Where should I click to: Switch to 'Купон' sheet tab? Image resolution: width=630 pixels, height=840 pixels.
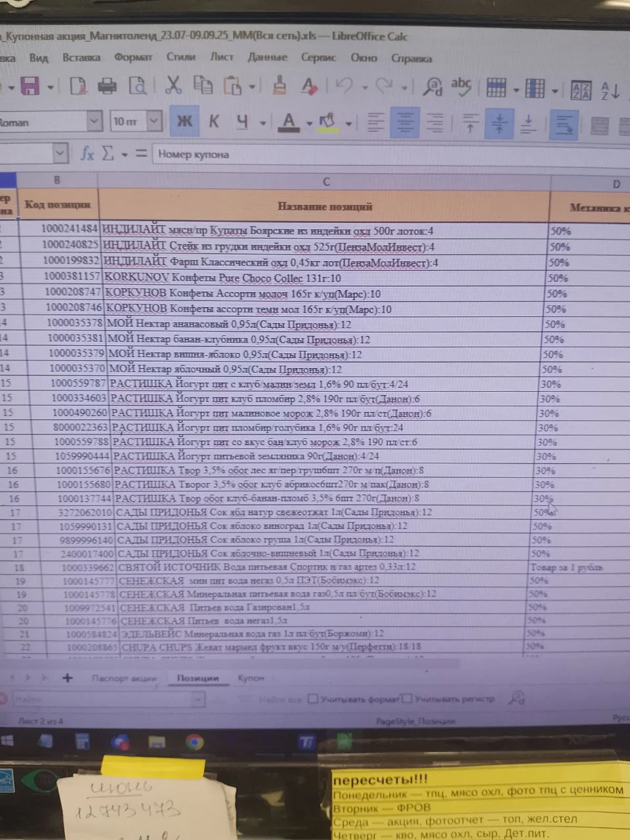pos(251,678)
